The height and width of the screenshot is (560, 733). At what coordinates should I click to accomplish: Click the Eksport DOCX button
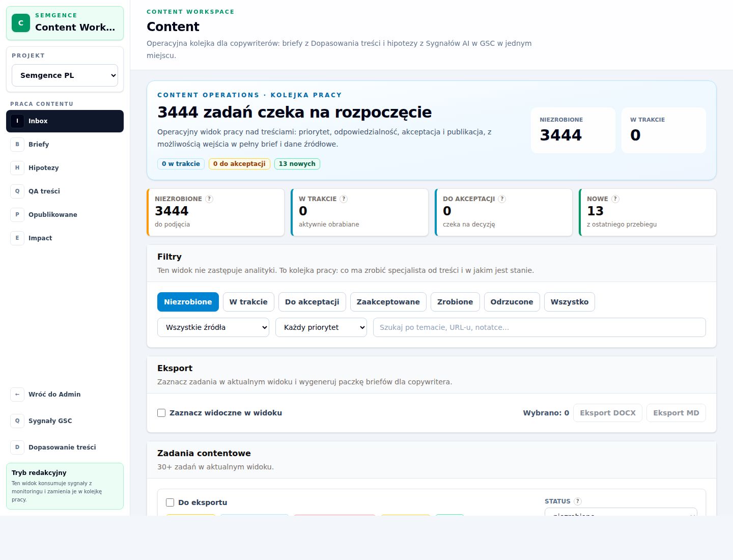(608, 413)
